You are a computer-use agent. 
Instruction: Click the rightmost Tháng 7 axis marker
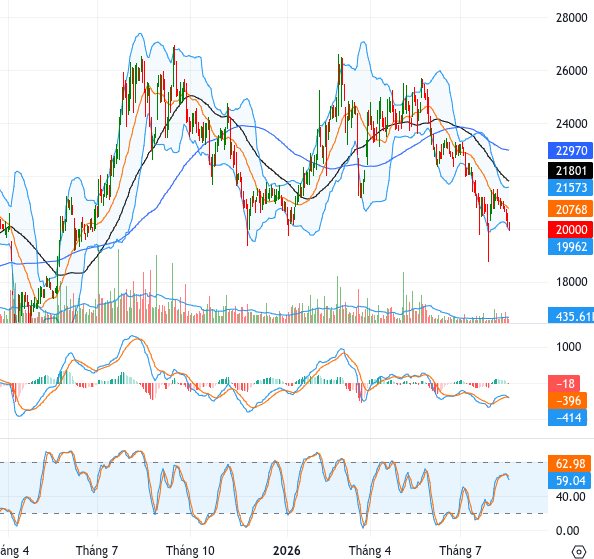pyautogui.click(x=460, y=550)
